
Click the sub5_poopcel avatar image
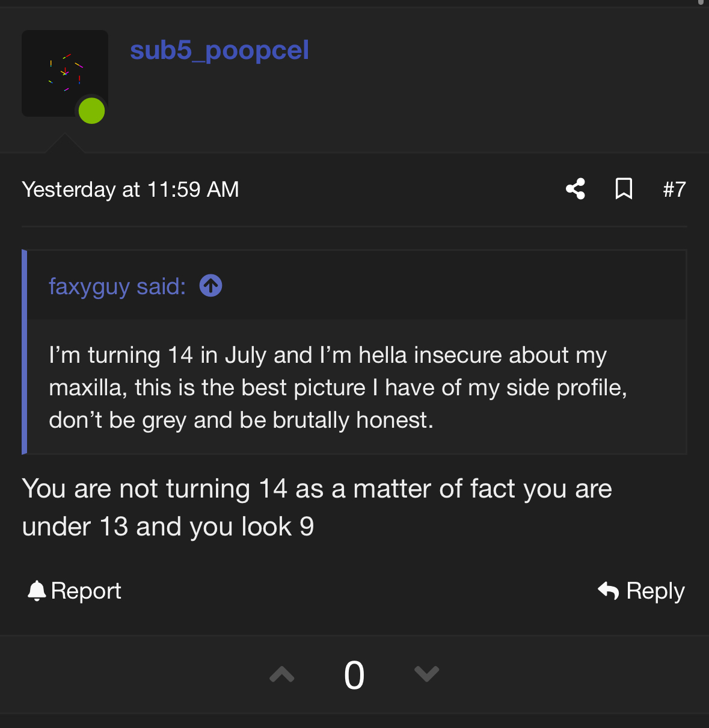click(x=65, y=73)
